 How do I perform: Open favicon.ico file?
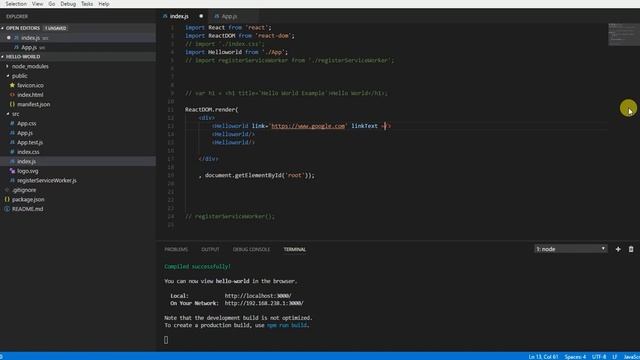click(x=30, y=85)
